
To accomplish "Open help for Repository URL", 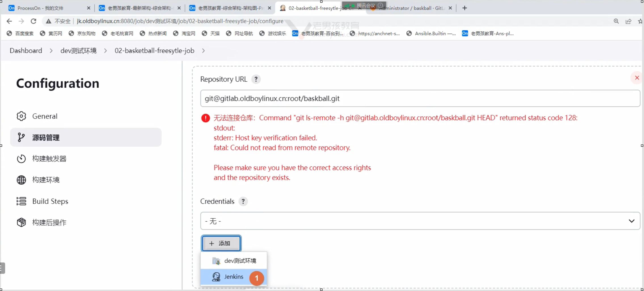I will pyautogui.click(x=256, y=79).
